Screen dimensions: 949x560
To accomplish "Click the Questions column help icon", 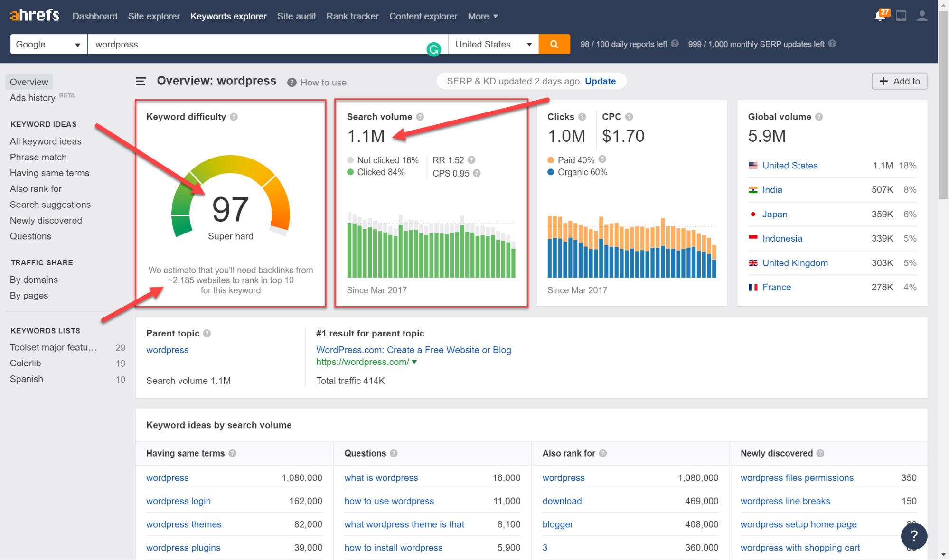I will point(394,453).
